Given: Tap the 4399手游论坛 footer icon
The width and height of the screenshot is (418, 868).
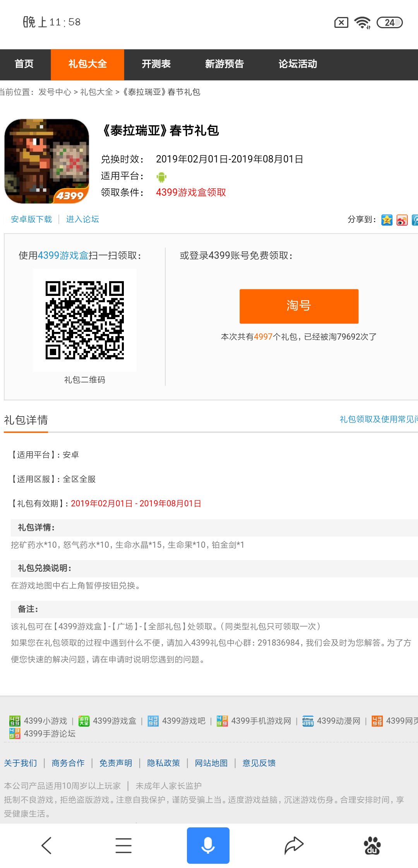Looking at the screenshot, I should (x=15, y=733).
